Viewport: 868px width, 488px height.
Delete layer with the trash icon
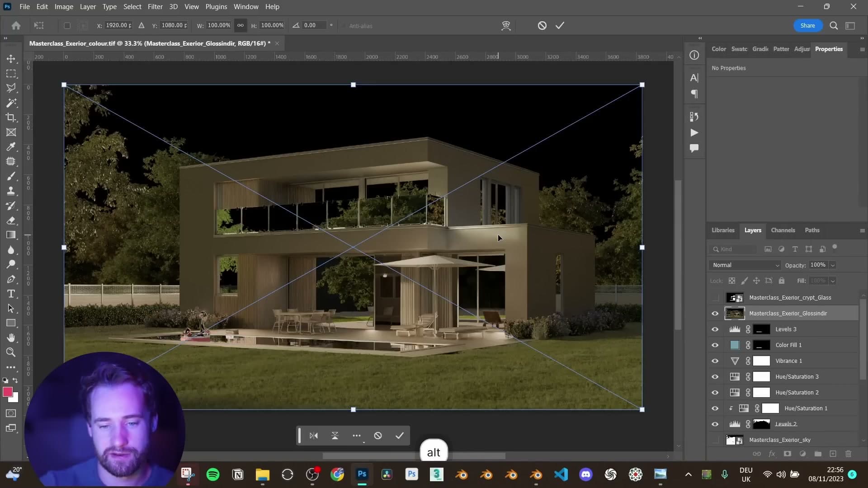pyautogui.click(x=849, y=454)
